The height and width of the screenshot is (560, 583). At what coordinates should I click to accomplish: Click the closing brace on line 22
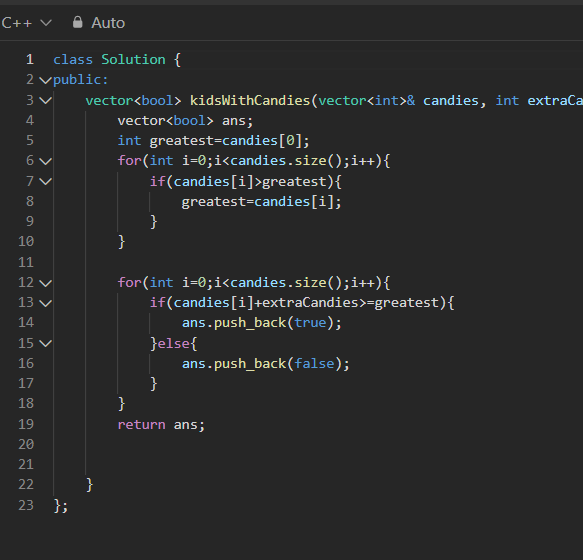pos(89,485)
